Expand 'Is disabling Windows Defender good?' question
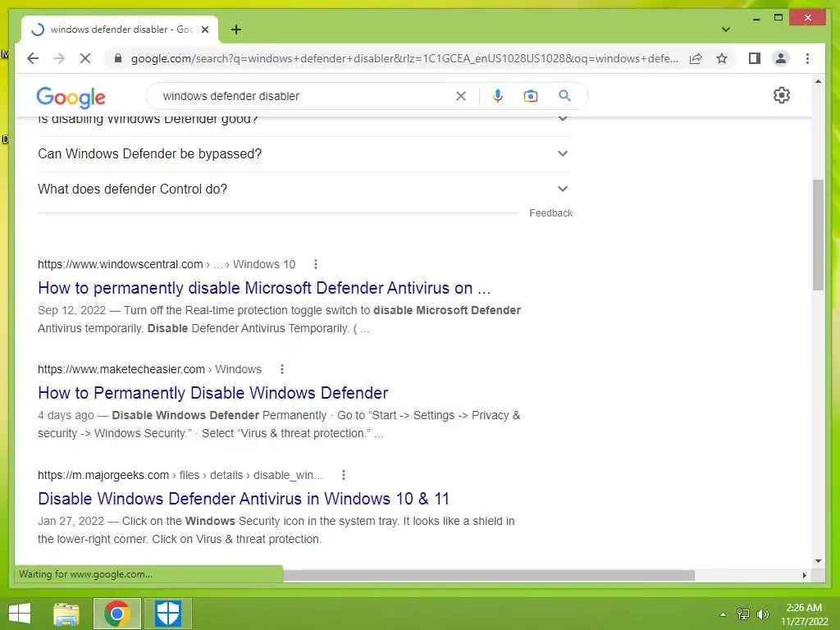The height and width of the screenshot is (630, 840). (x=305, y=120)
